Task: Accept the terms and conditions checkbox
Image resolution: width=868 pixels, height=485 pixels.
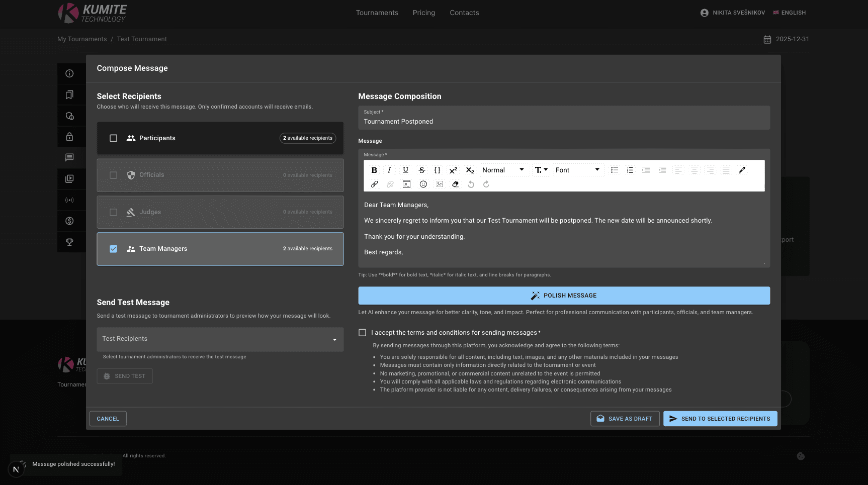Action: pos(362,333)
